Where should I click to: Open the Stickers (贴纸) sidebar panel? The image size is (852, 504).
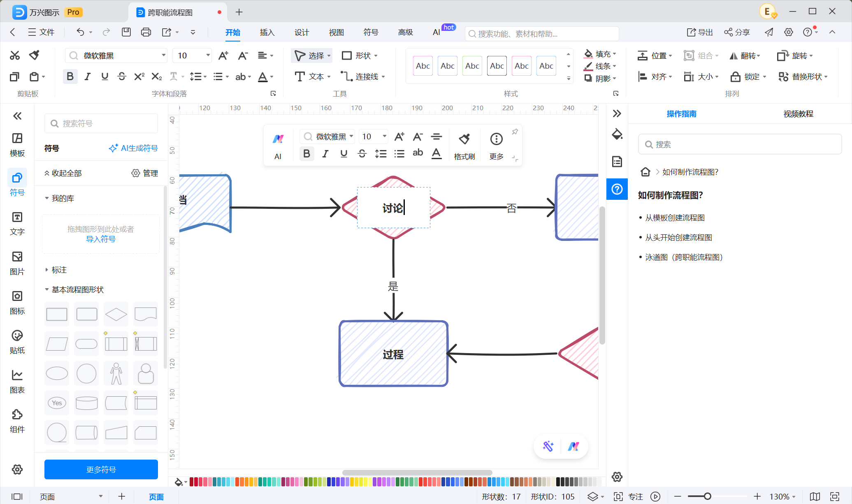pyautogui.click(x=17, y=342)
